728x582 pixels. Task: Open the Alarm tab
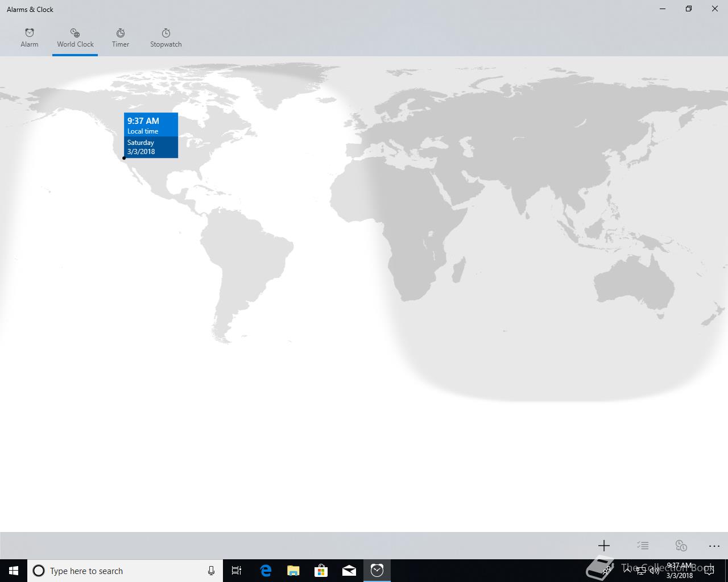(x=30, y=38)
